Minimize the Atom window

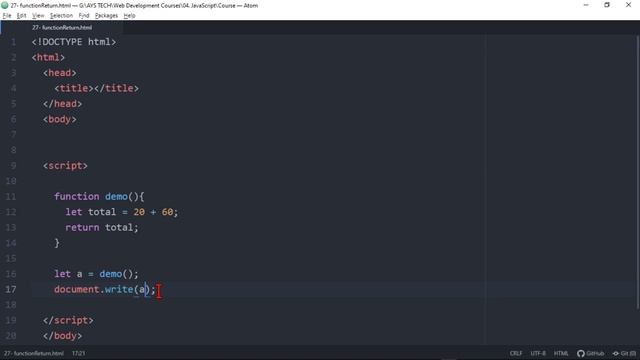[x=586, y=5]
